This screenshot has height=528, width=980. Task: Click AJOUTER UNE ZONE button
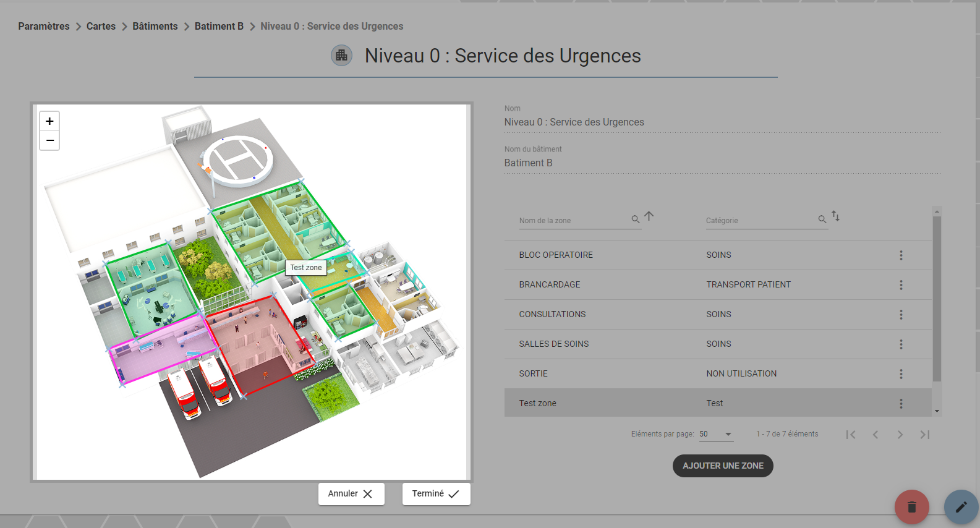(723, 466)
